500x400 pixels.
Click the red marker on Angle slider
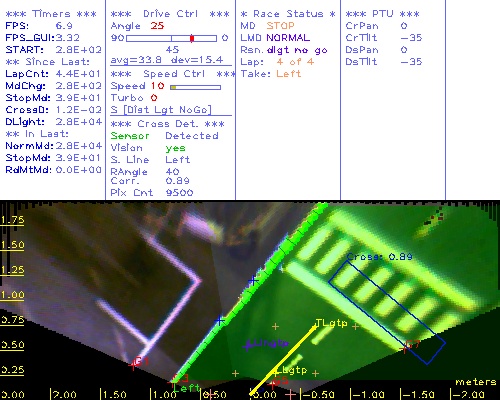click(x=192, y=38)
